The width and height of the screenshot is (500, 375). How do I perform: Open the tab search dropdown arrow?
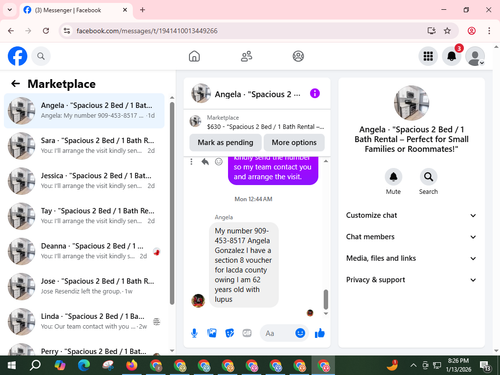tap(10, 10)
